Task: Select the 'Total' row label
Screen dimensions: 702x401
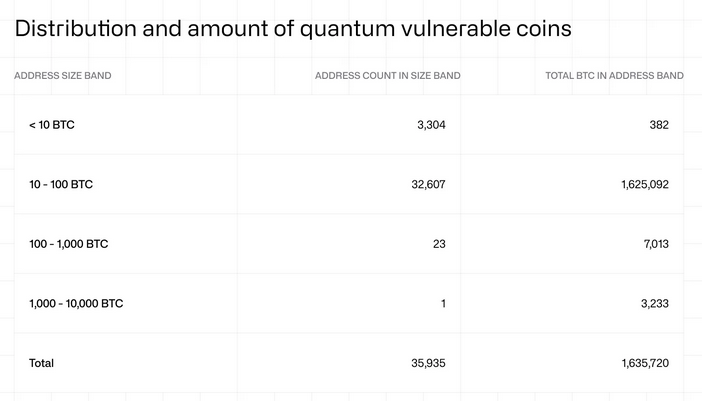Action: [41, 363]
